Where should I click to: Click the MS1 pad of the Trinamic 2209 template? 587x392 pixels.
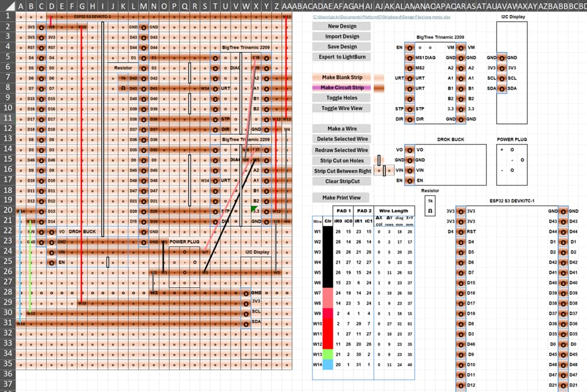410,58
